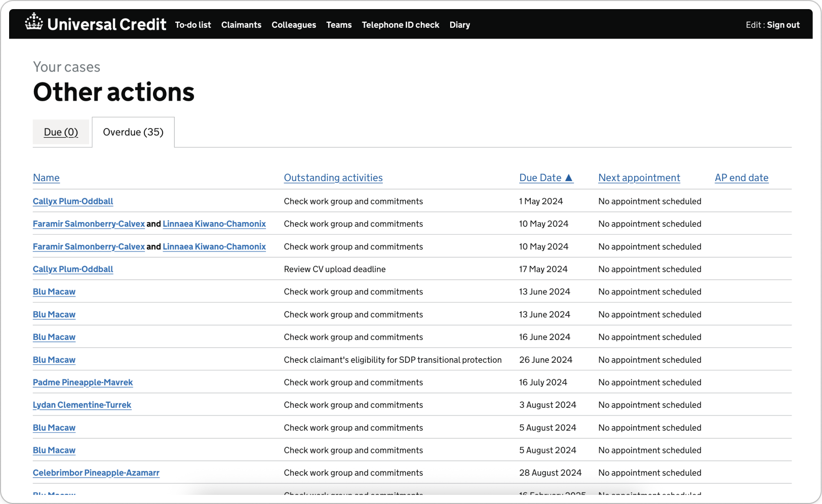The width and height of the screenshot is (822, 504).
Task: Click the Due Date sort arrow icon
Action: tap(569, 178)
